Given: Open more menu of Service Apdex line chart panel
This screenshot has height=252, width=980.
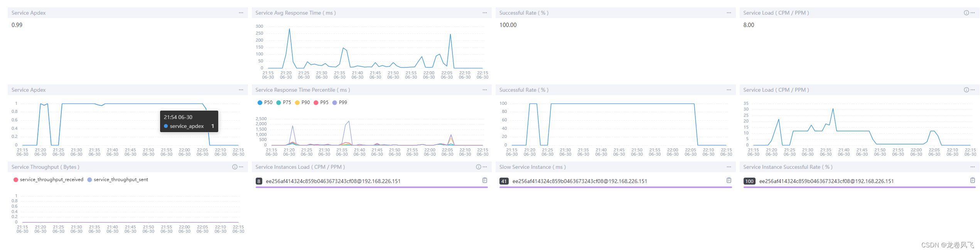Looking at the screenshot, I should point(241,90).
